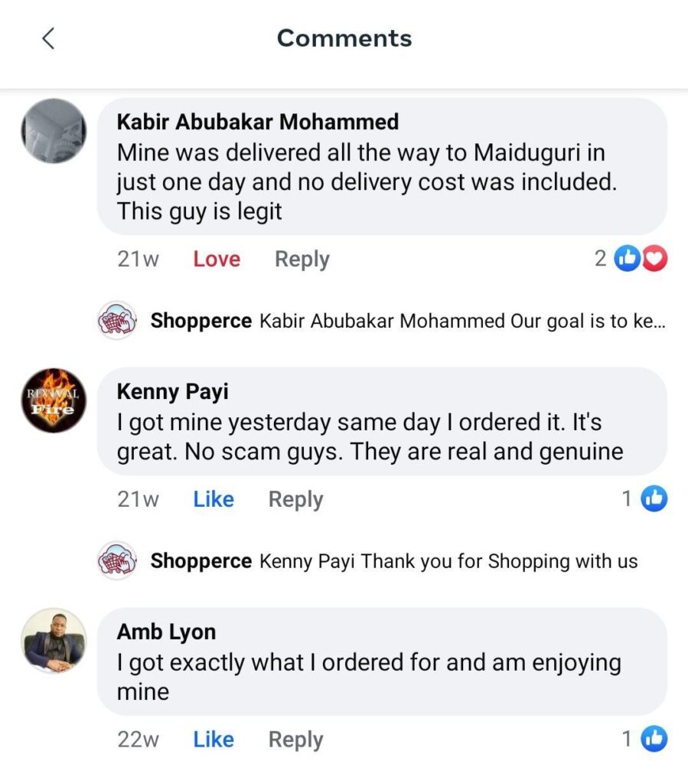Reply to Amb Lyon's comment
Image resolution: width=688 pixels, height=784 pixels.
point(295,740)
